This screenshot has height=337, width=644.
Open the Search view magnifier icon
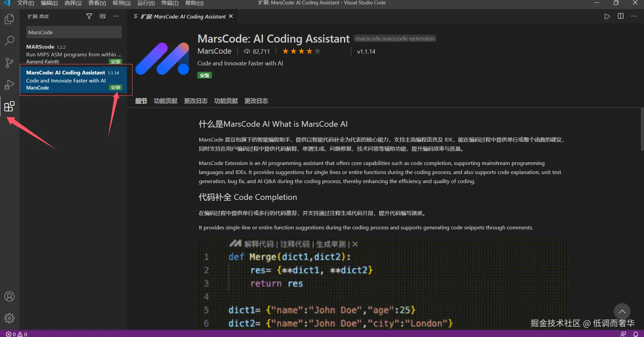click(x=9, y=41)
